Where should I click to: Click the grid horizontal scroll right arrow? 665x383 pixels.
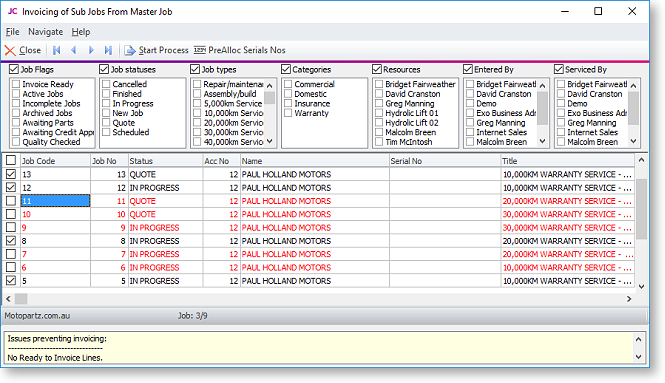pos(629,299)
